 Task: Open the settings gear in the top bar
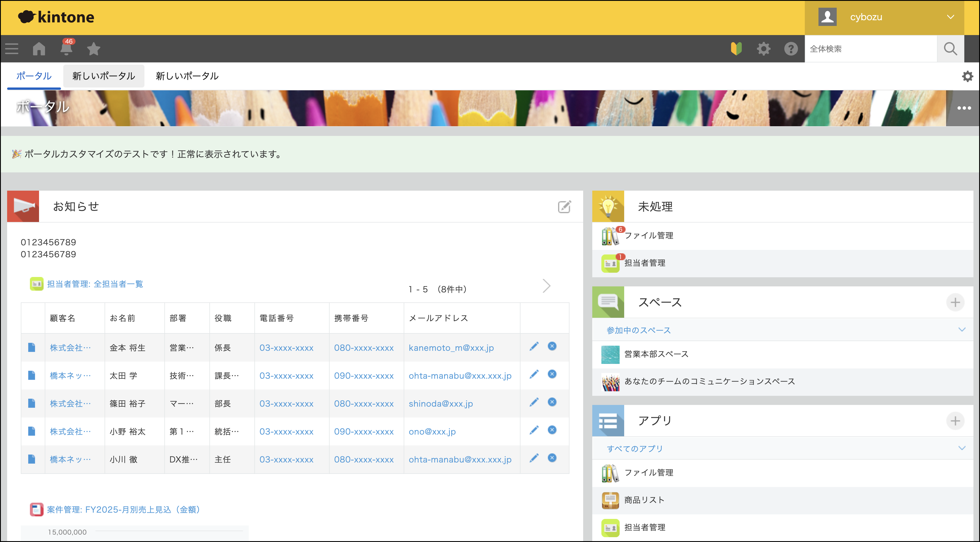pos(764,49)
